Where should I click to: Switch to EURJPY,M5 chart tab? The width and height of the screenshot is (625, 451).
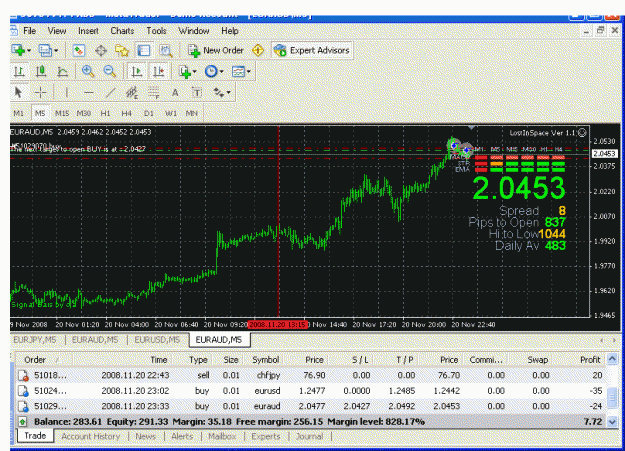click(x=35, y=340)
